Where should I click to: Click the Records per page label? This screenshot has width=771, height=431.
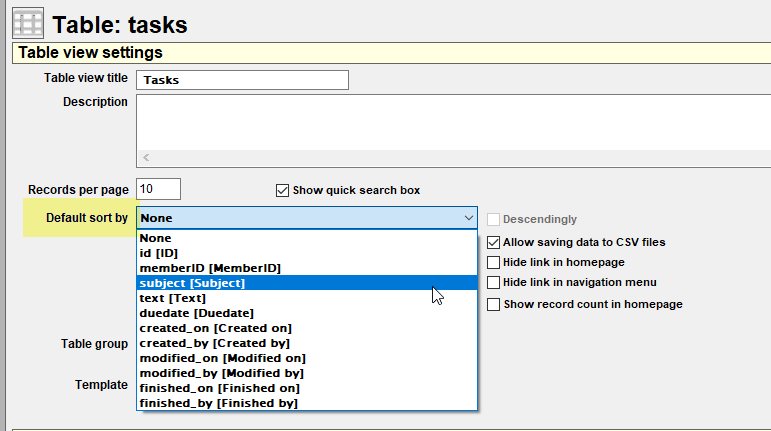click(x=78, y=190)
